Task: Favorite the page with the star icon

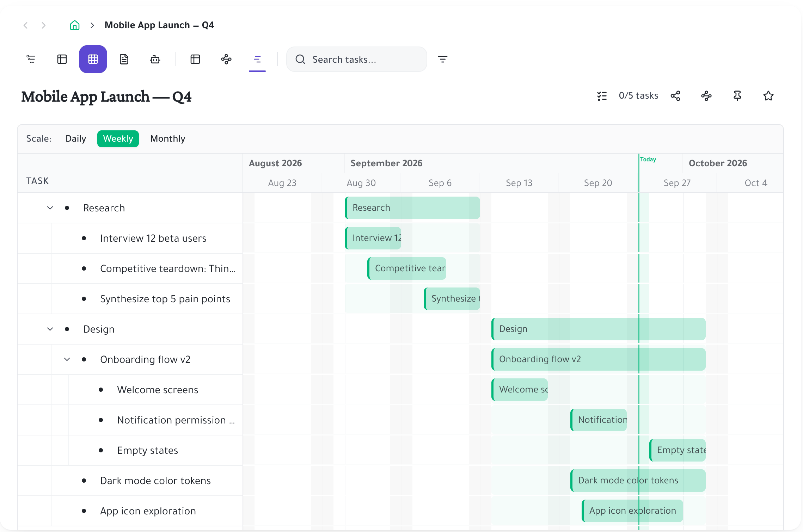Action: point(768,96)
